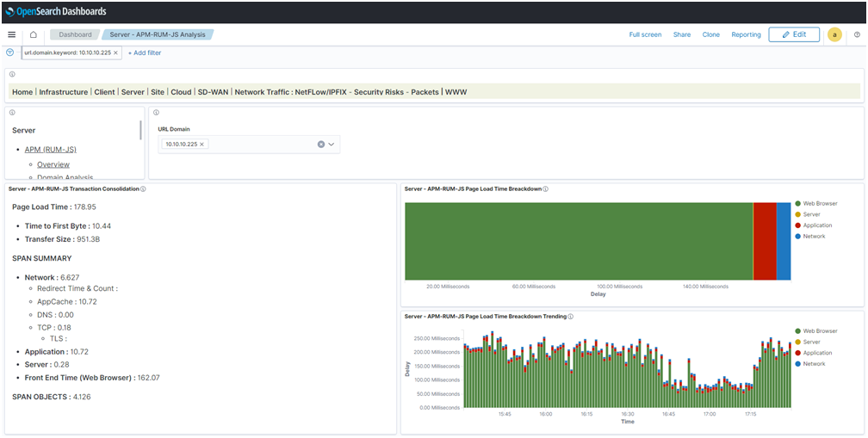Open the help icon in header
Screen dimensions: 868x438
tap(858, 34)
